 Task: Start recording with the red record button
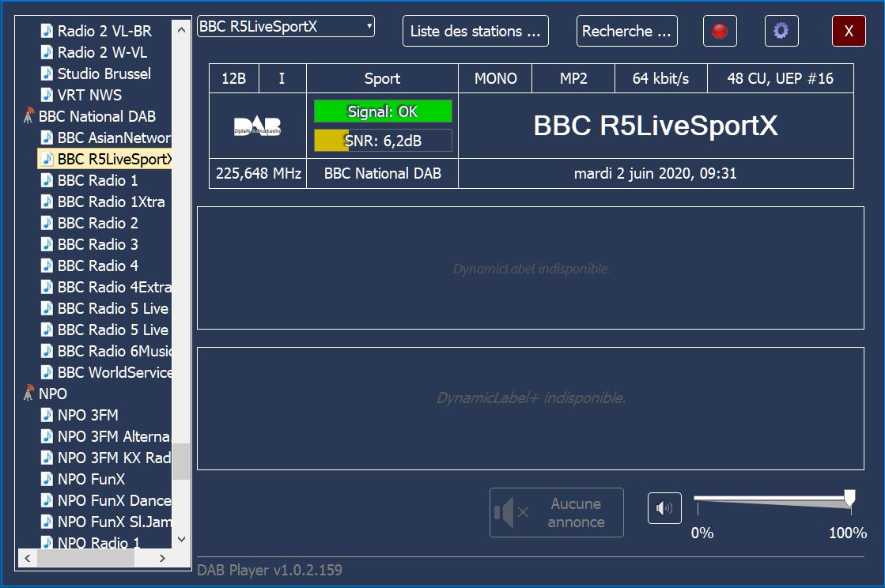coord(720,31)
